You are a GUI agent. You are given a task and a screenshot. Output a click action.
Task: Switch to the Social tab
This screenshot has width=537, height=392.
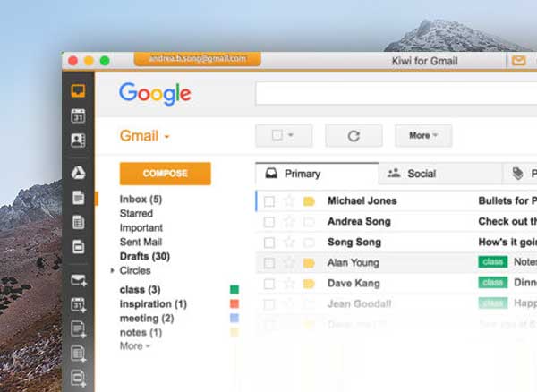(440, 174)
